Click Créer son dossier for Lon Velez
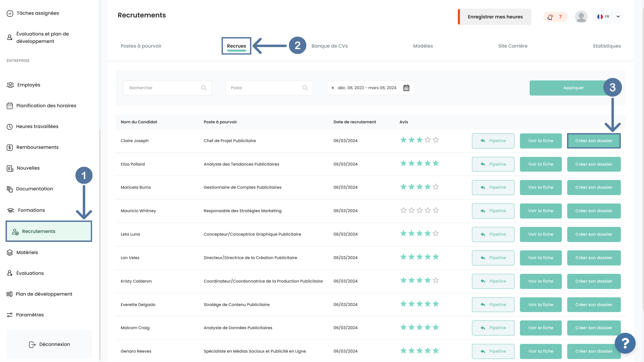 point(594,258)
